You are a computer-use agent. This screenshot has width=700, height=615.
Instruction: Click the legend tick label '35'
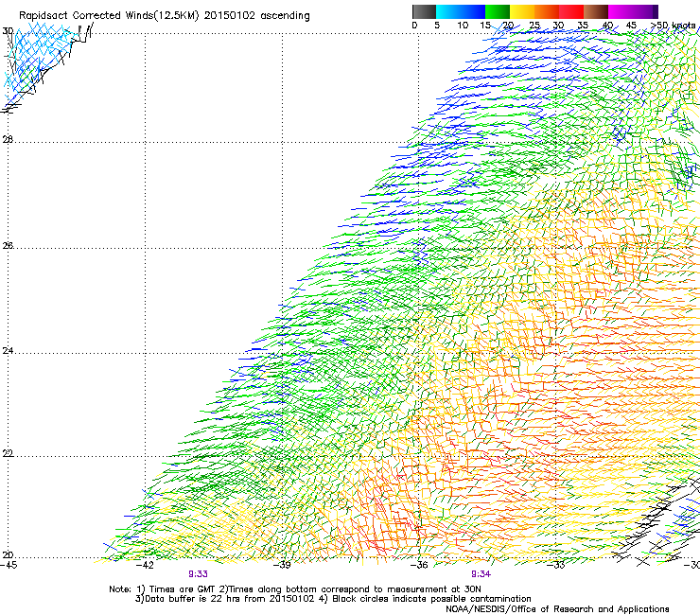pos(583,26)
